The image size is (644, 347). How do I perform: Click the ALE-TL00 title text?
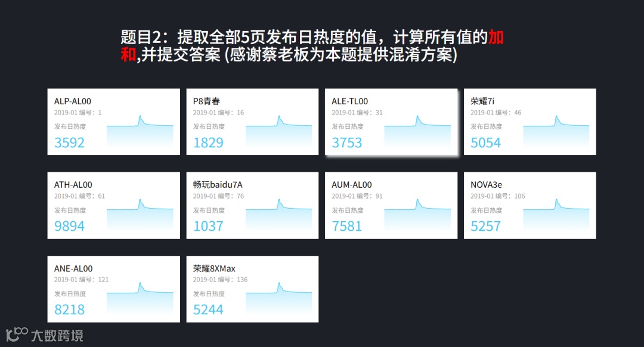(350, 101)
